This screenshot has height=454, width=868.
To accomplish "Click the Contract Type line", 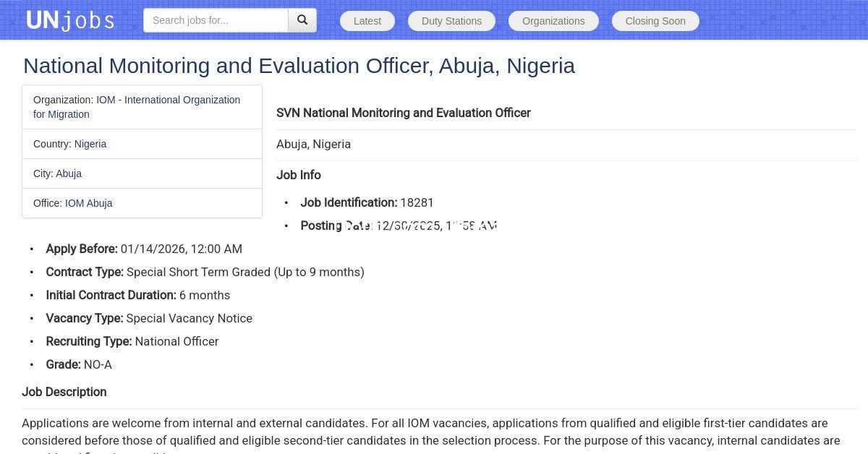I will coord(205,272).
